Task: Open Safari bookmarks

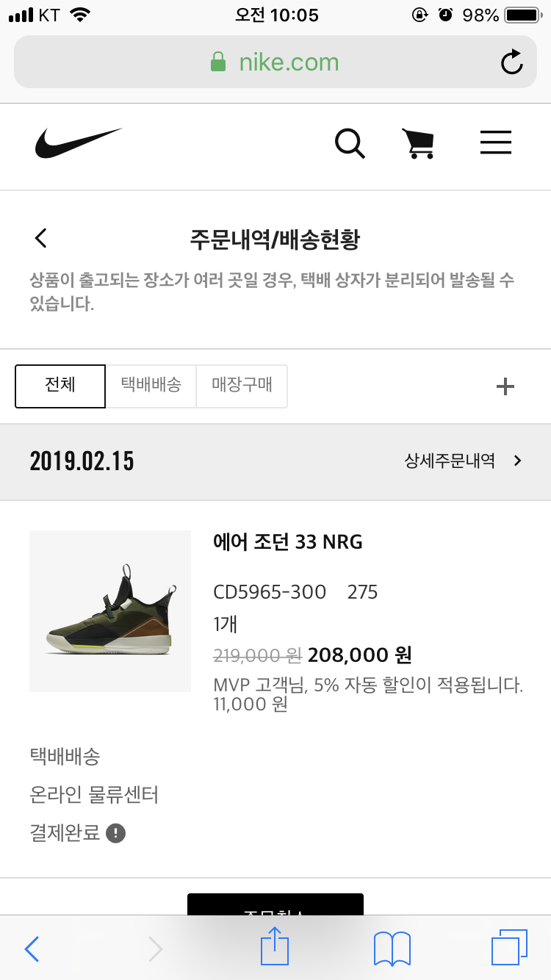Action: [x=392, y=948]
